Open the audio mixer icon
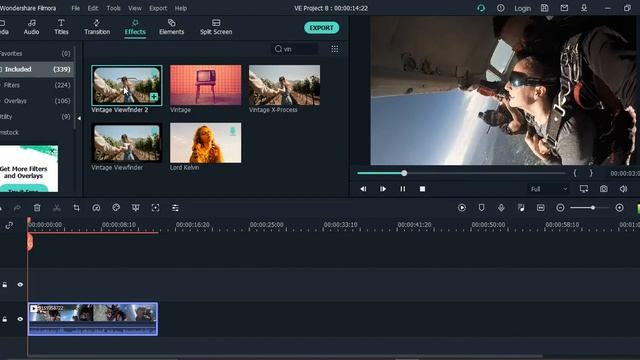 tap(521, 208)
